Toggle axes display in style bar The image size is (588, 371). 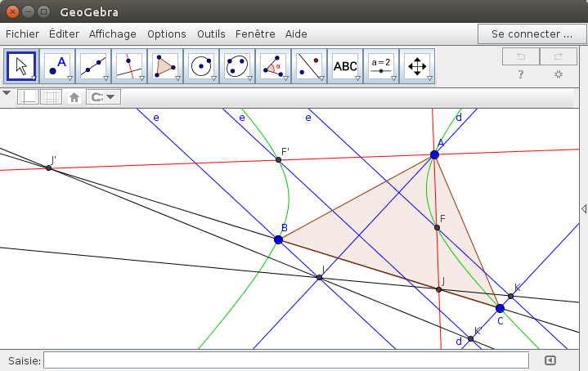(28, 96)
